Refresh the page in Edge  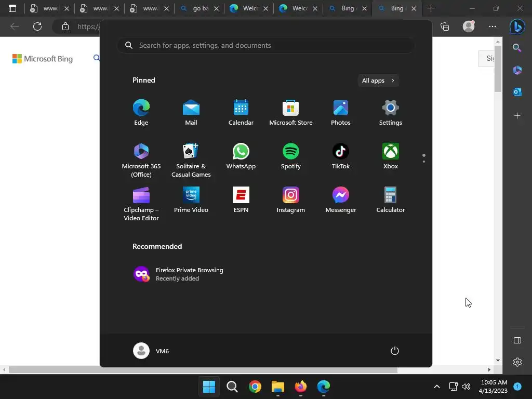pos(37,26)
